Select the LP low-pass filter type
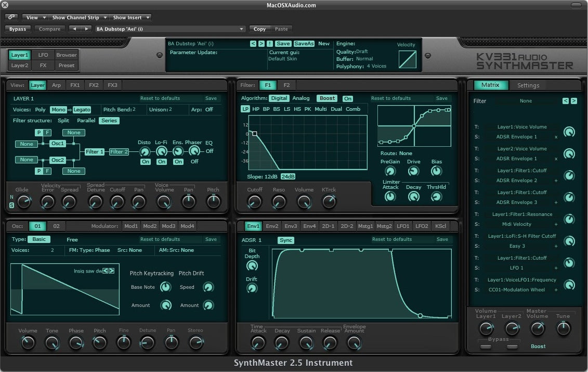The height and width of the screenshot is (372, 588). coord(245,109)
